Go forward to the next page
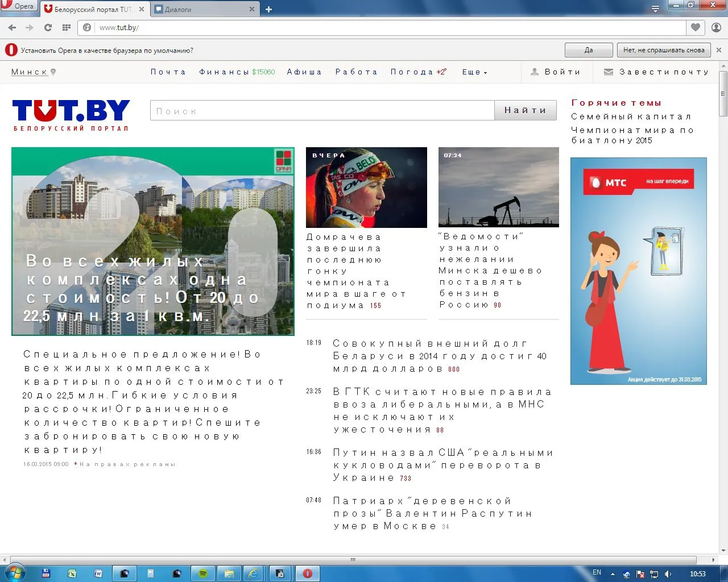The image size is (728, 582). point(30,27)
